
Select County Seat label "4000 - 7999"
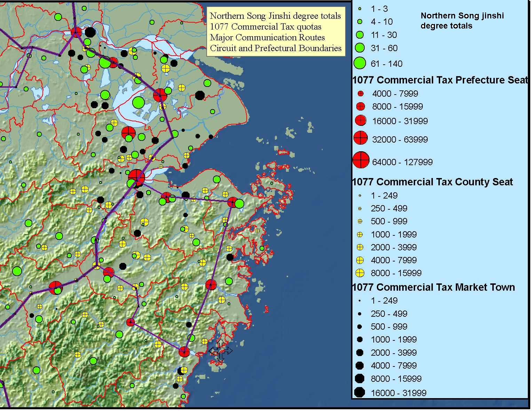[394, 260]
